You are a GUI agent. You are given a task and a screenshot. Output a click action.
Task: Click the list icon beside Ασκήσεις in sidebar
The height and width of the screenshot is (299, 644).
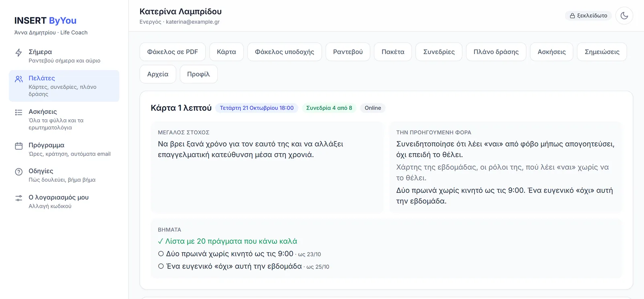tap(19, 113)
